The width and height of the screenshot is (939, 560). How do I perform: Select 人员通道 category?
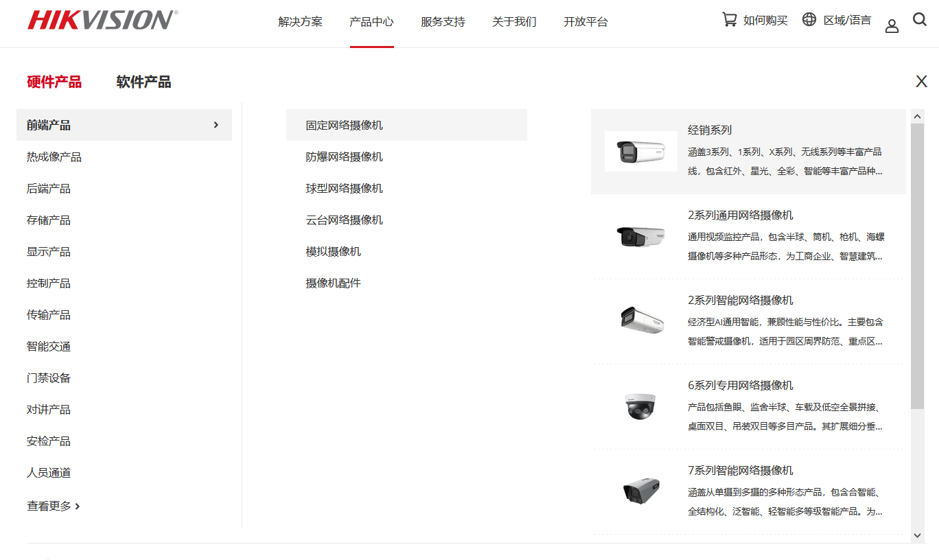pyautogui.click(x=49, y=473)
